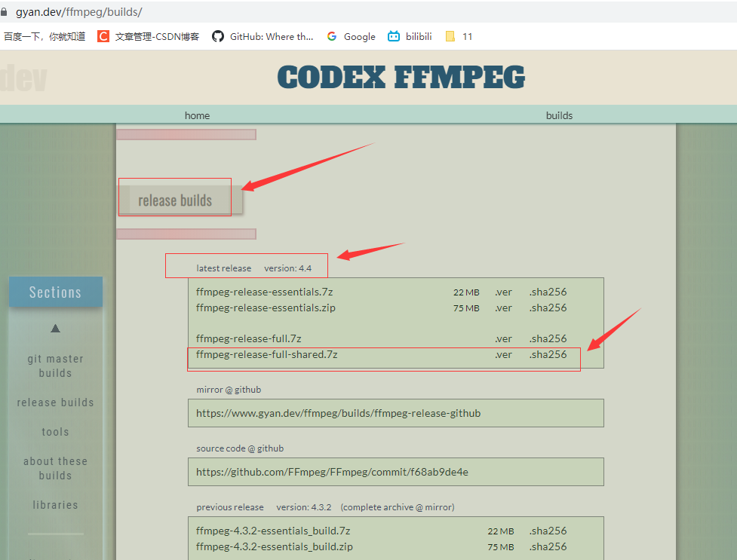The width and height of the screenshot is (737, 560).
Task: Download ffmpeg-release-essentials.zip
Action: tap(266, 308)
